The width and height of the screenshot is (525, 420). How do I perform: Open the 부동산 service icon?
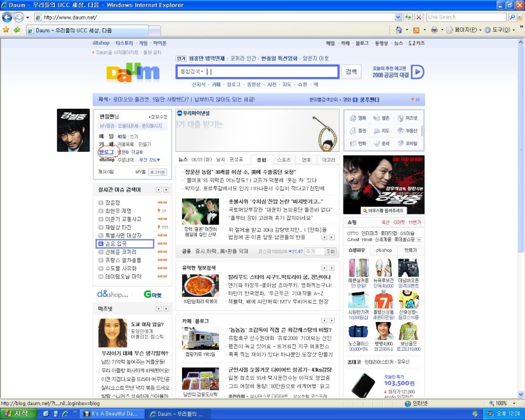point(407,131)
